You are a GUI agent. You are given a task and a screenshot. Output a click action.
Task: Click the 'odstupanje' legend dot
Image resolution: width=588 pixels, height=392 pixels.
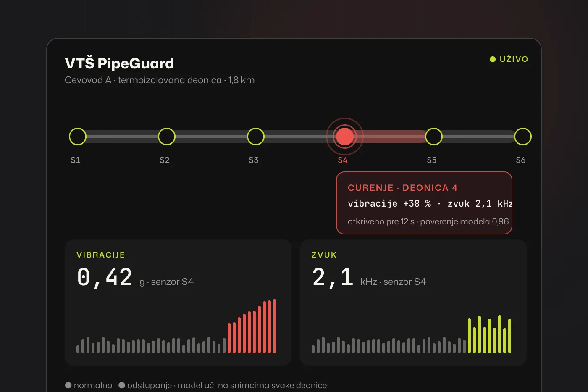[122, 385]
